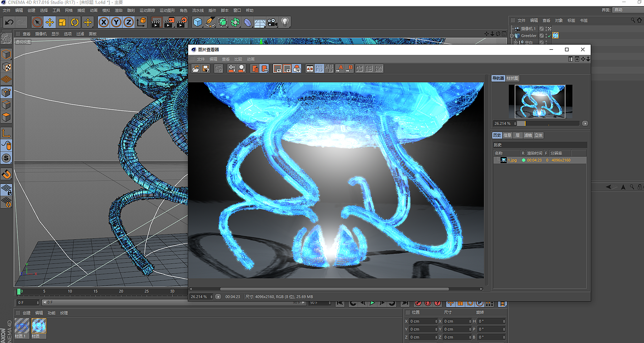Click the 渲染时间 column header
This screenshot has height=343, width=644.
click(534, 153)
